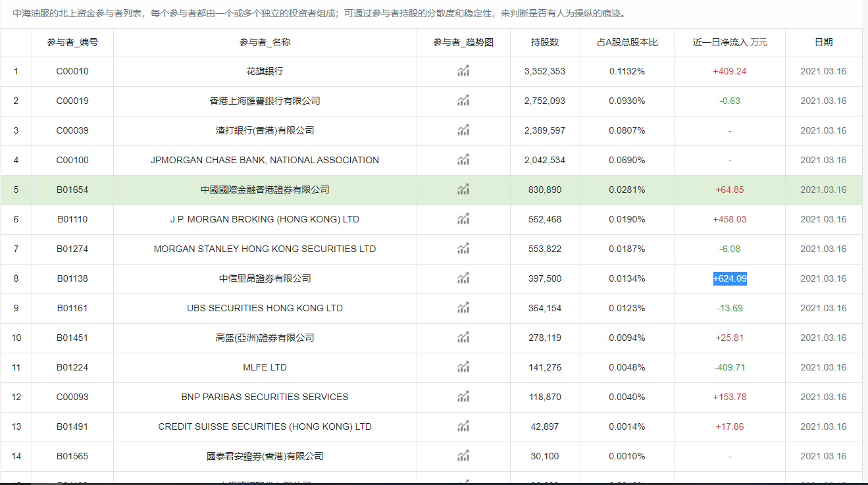This screenshot has width=868, height=485.
Task: Open trend chart icon for 香港上海匯豐銀行有限公司
Action: pyautogui.click(x=463, y=101)
